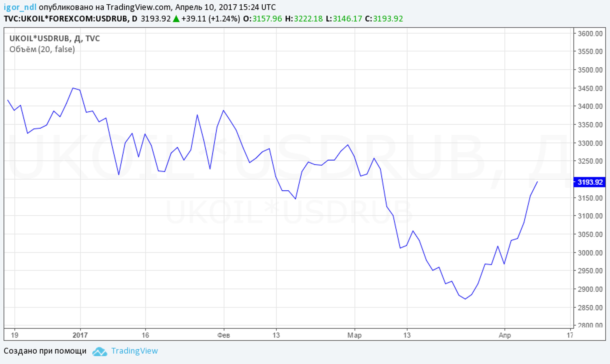Click the 17 date label at axis end

point(570,335)
